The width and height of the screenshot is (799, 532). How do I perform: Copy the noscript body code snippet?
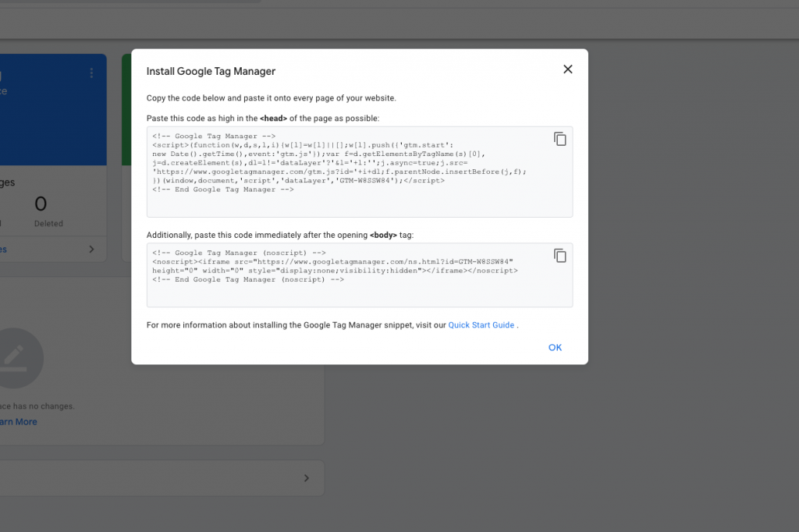560,255
